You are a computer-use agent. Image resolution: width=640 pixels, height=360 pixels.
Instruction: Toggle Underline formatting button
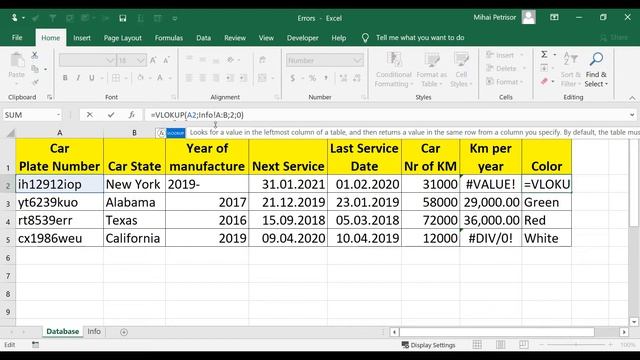(91, 78)
